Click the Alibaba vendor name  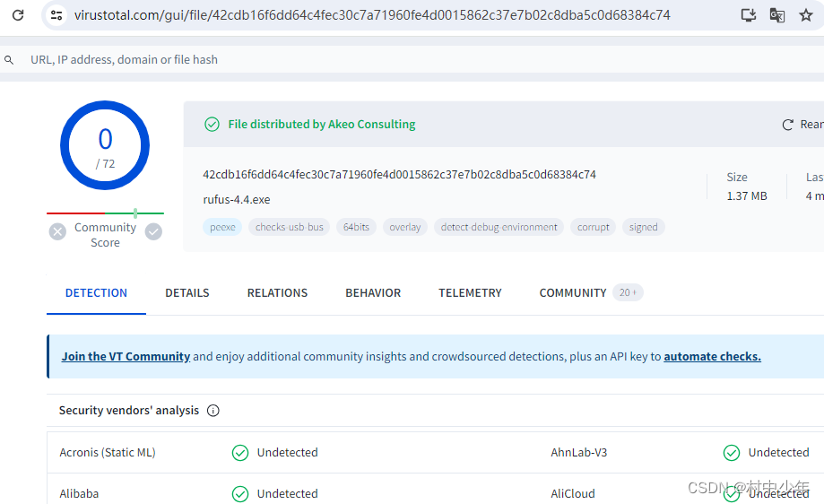coord(79,494)
